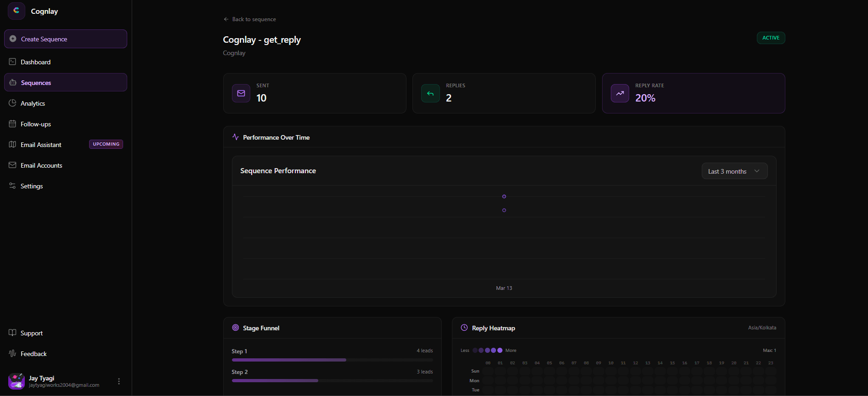Screen dimensions: 868x396
Task: Open the Sequences menu item
Action: (x=66, y=83)
